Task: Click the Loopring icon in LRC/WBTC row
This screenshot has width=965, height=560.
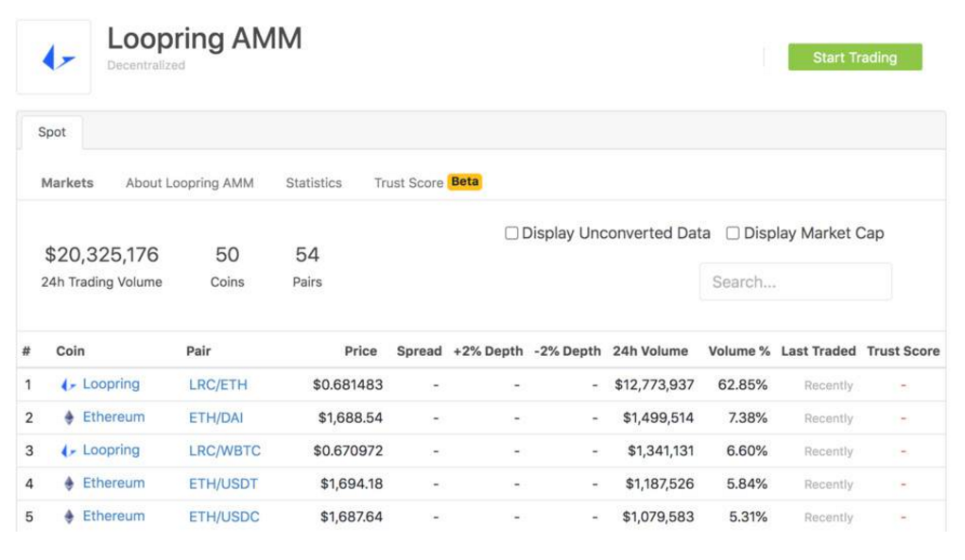Action: 68,451
